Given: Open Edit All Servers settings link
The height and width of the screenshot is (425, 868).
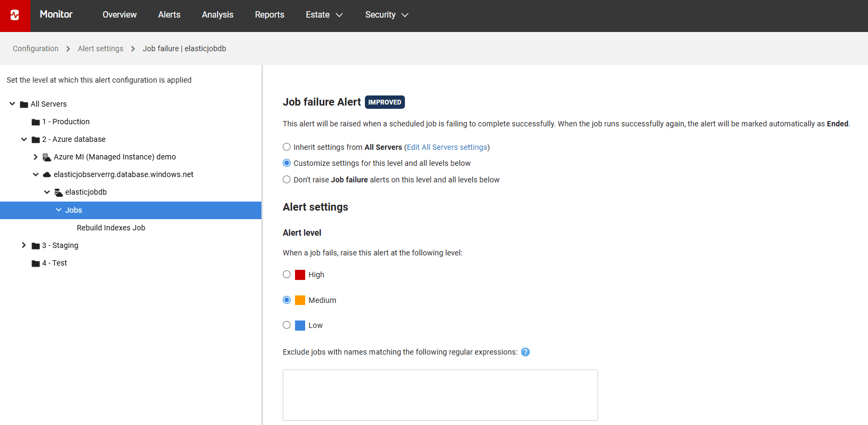Looking at the screenshot, I should click(x=447, y=147).
